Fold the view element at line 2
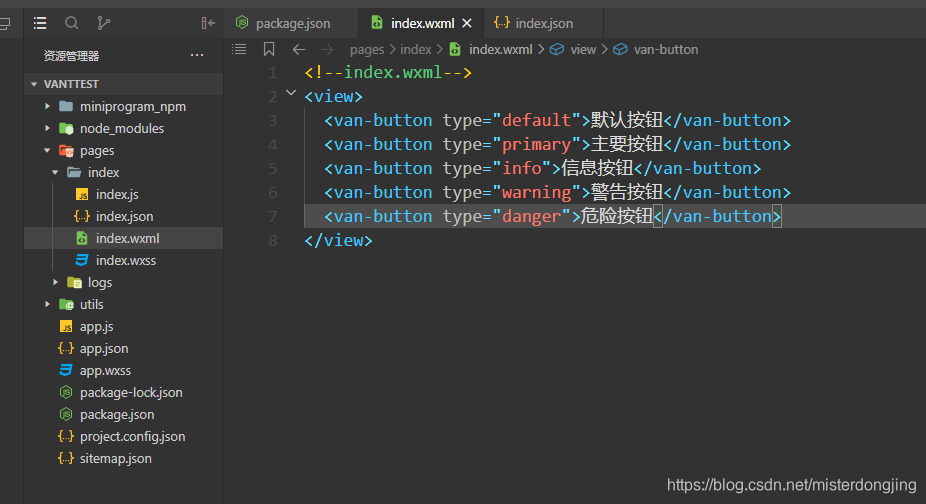 click(x=291, y=93)
